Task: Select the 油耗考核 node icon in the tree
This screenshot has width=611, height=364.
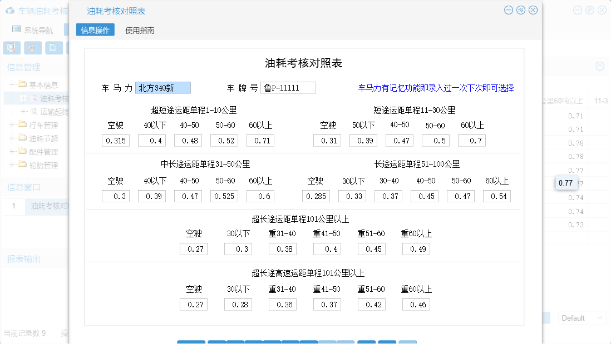Action: click(33, 97)
